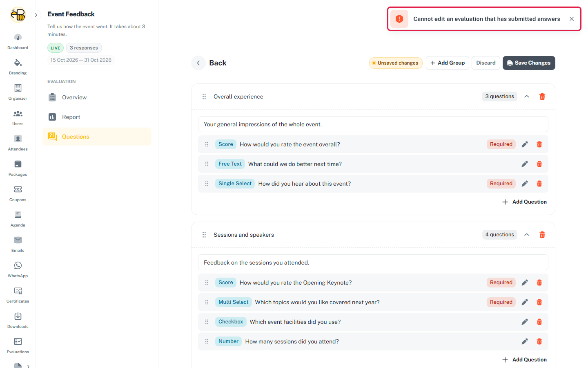Open the Report tab
Image resolution: width=588 pixels, height=368 pixels.
pos(97,117)
